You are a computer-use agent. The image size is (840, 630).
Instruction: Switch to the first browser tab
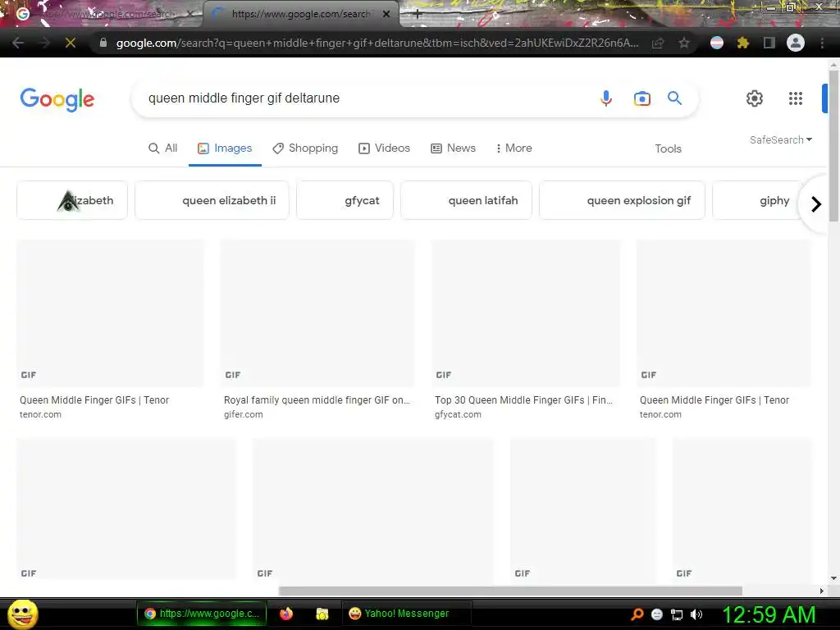pyautogui.click(x=102, y=14)
